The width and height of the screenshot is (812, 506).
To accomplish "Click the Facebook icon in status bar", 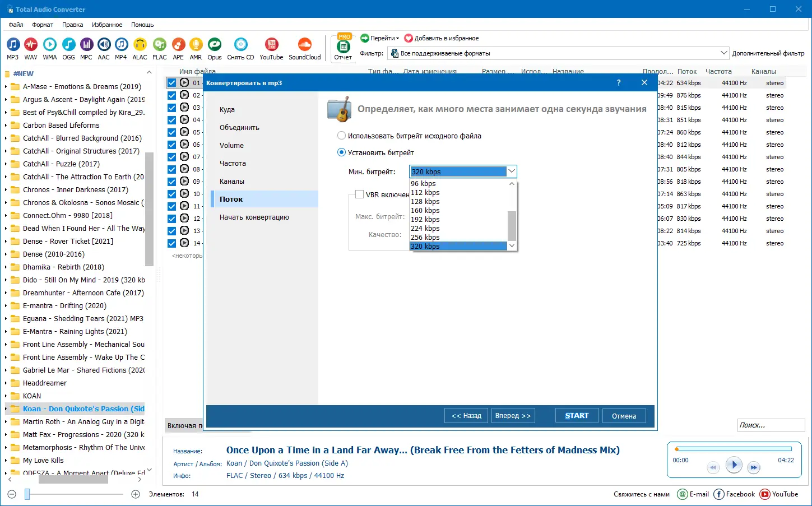I will click(x=719, y=494).
